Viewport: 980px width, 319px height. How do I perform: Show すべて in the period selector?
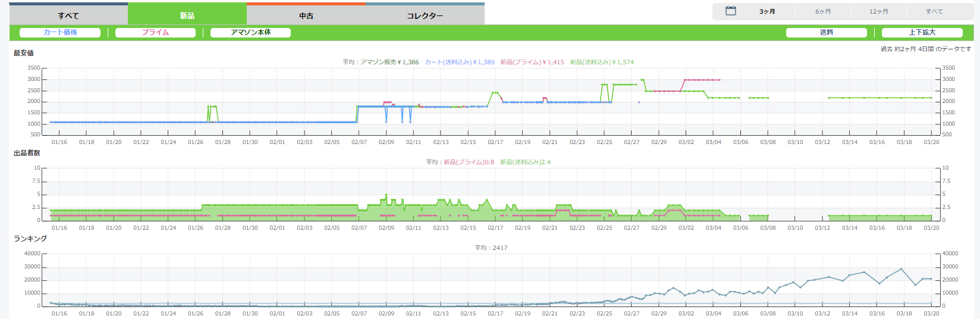(934, 12)
